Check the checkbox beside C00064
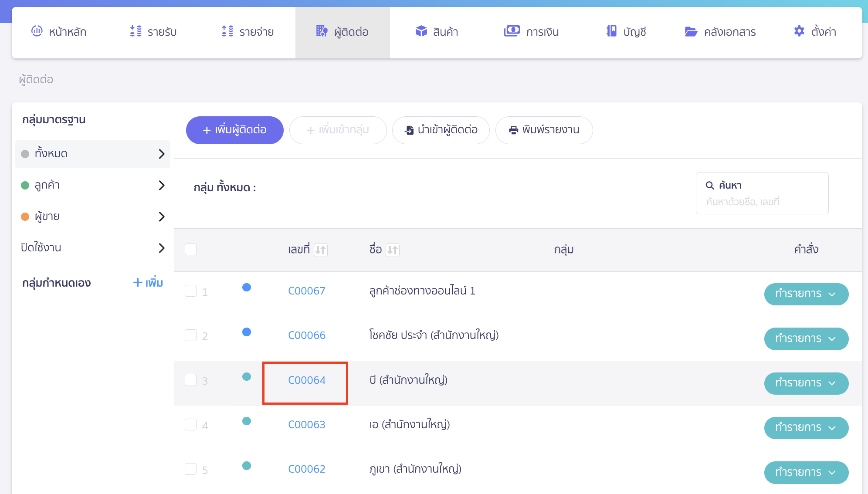 point(190,380)
